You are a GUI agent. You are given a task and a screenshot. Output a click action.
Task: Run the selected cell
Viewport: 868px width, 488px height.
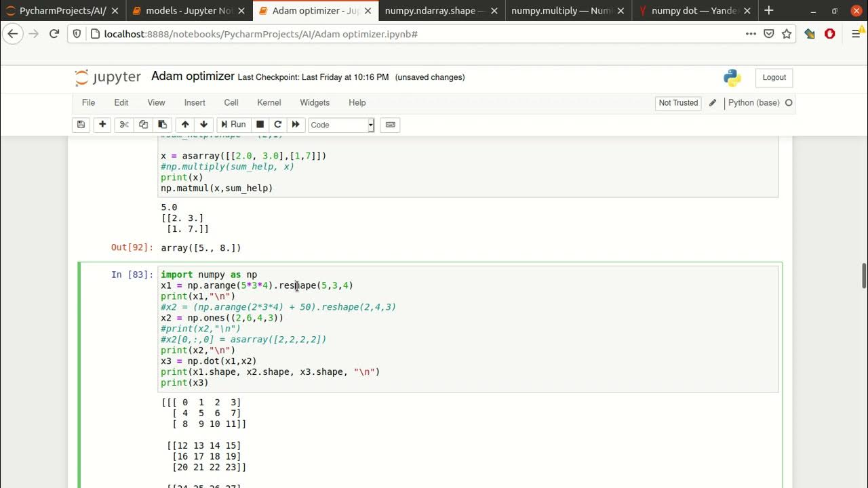(233, 125)
